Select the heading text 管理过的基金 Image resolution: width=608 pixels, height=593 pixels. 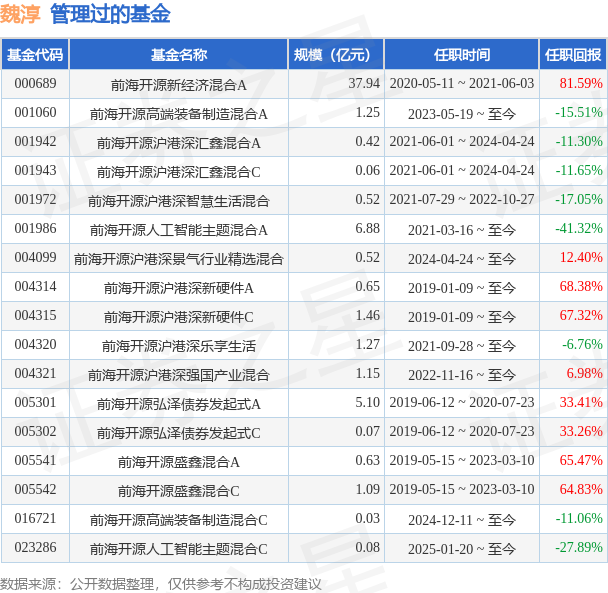(111, 14)
